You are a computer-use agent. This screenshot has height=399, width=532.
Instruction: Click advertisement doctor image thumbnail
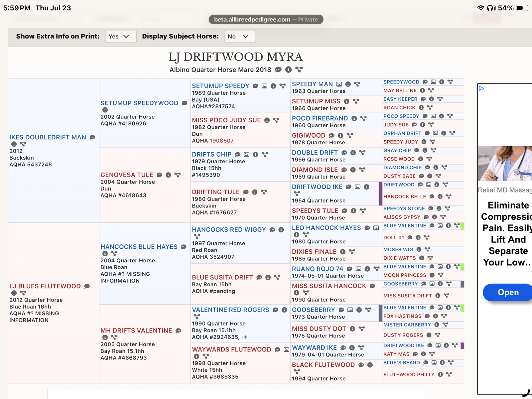click(505, 163)
